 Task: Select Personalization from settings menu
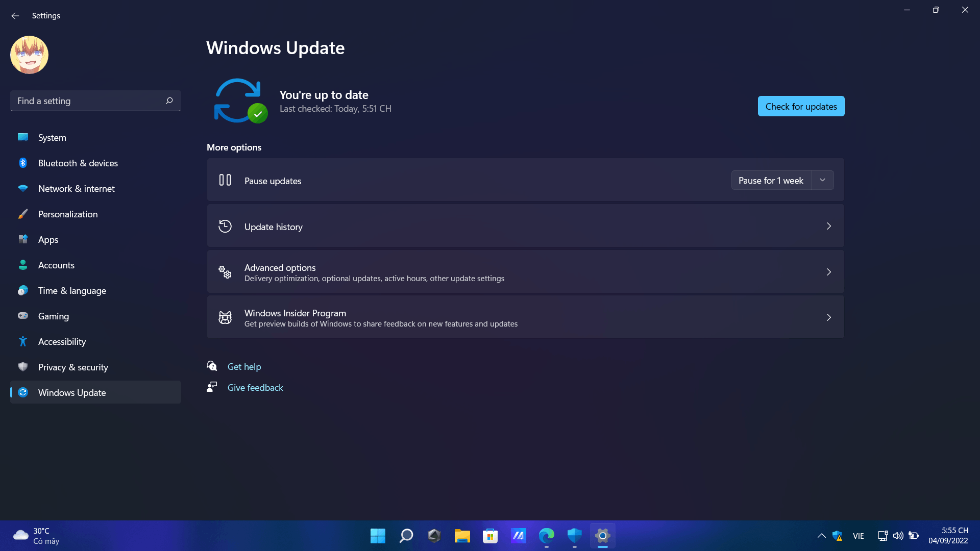click(68, 214)
